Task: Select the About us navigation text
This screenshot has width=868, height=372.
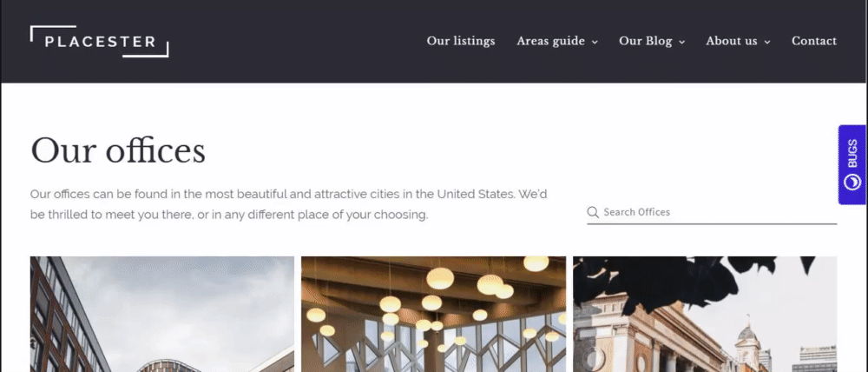Action: 731,41
